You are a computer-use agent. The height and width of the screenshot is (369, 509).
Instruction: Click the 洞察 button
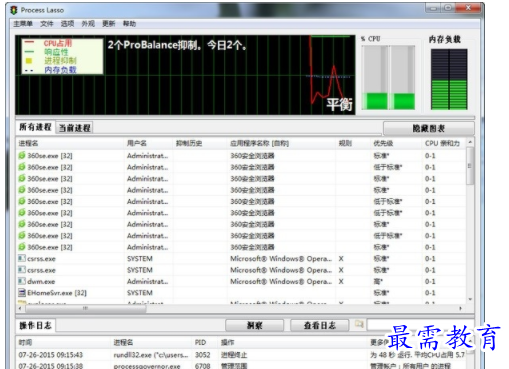coord(255,325)
